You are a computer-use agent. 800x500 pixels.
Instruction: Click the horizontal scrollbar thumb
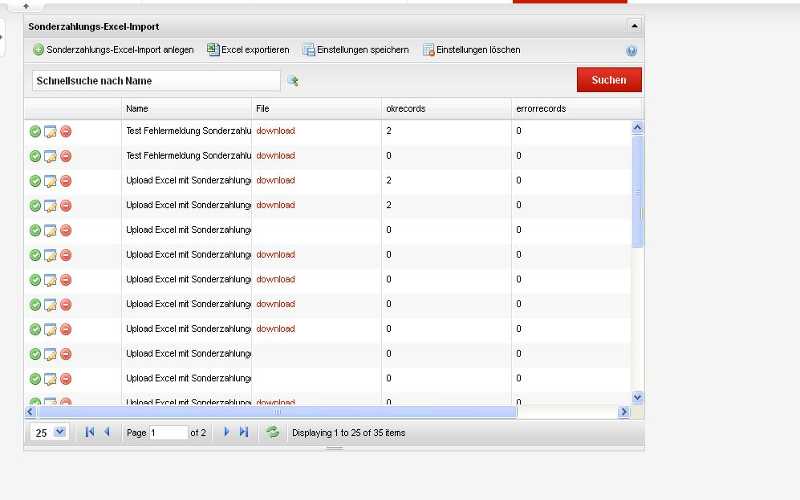277,412
